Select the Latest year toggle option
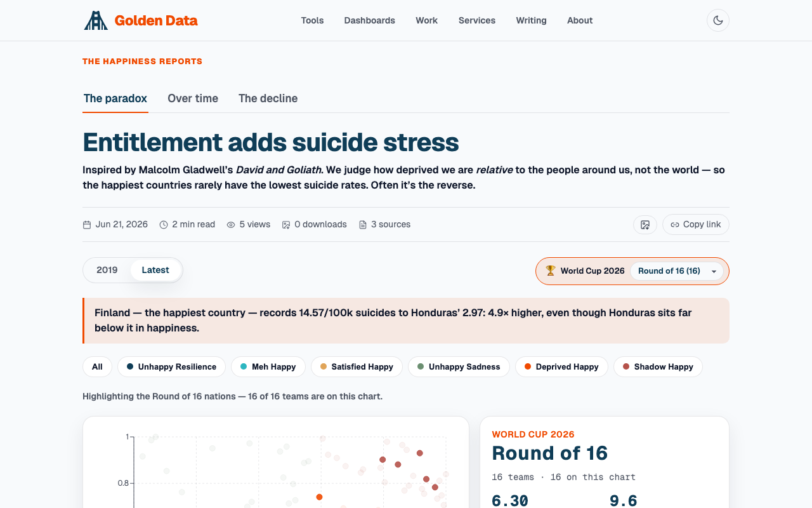 [x=155, y=270]
